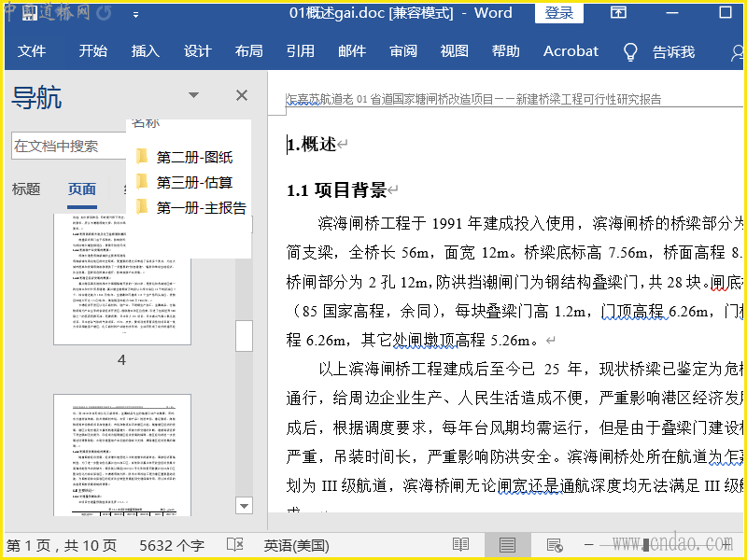This screenshot has width=747, height=560.
Task: Open the 第三册-估算 folder
Action: (x=193, y=182)
